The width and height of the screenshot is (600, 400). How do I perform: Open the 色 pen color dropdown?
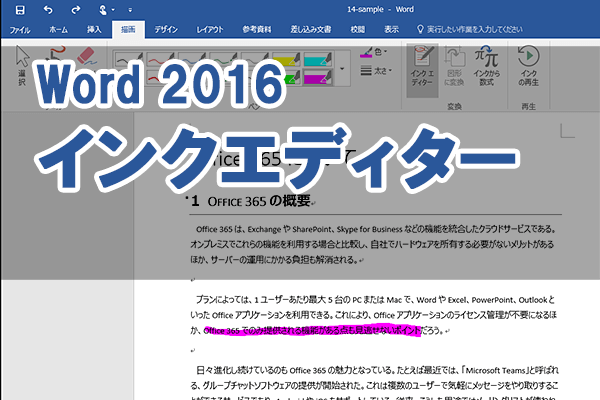[x=374, y=52]
